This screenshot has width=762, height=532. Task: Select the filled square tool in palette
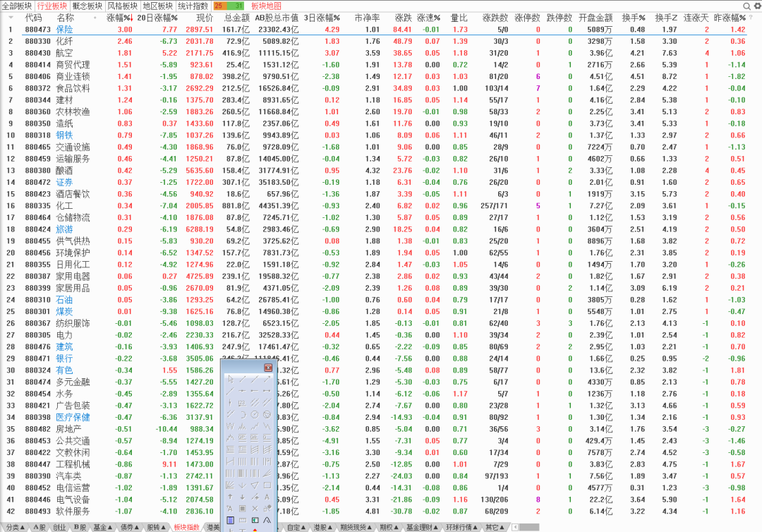(x=243, y=509)
